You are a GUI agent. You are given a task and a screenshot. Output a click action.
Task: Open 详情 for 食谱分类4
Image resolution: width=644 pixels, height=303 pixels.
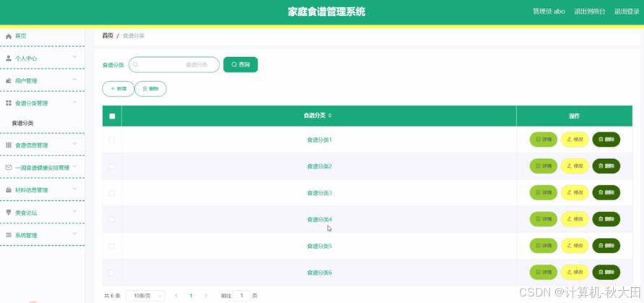544,219
